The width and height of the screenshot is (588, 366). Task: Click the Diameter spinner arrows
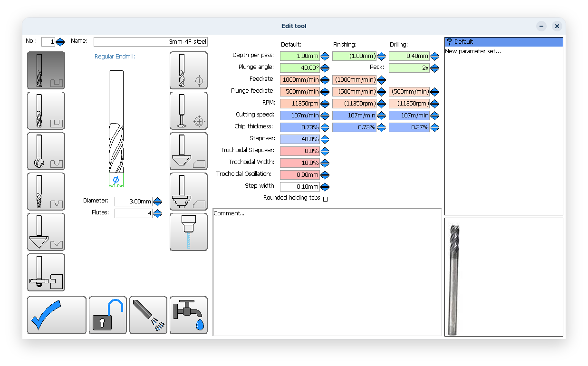coord(158,202)
